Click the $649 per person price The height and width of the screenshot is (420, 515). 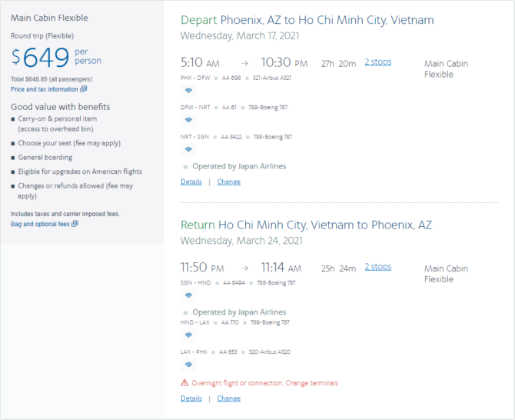(x=56, y=57)
